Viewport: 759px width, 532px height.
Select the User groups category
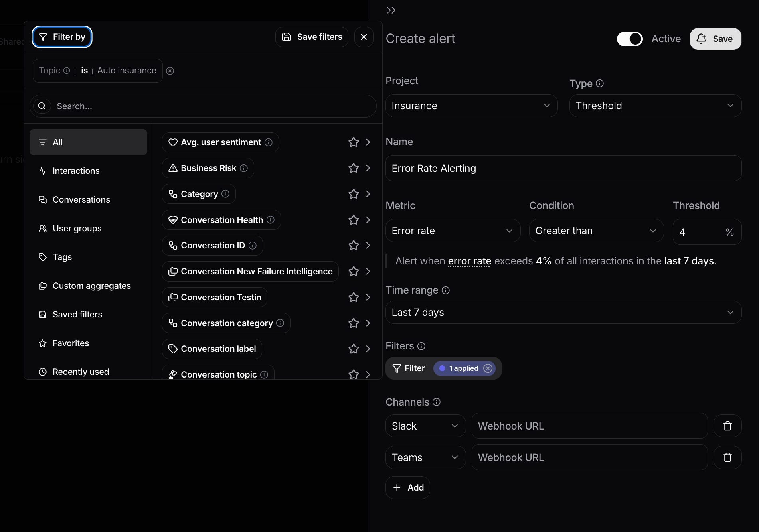coord(88,228)
